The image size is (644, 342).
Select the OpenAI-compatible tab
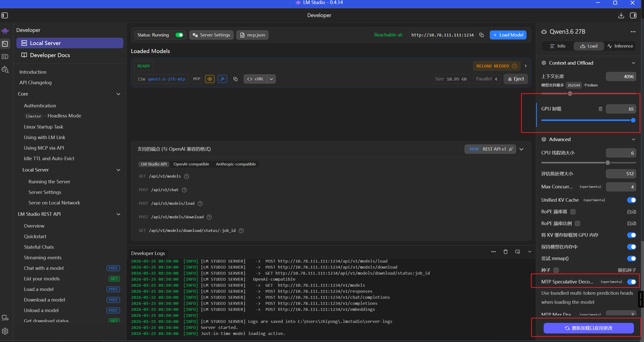(191, 164)
